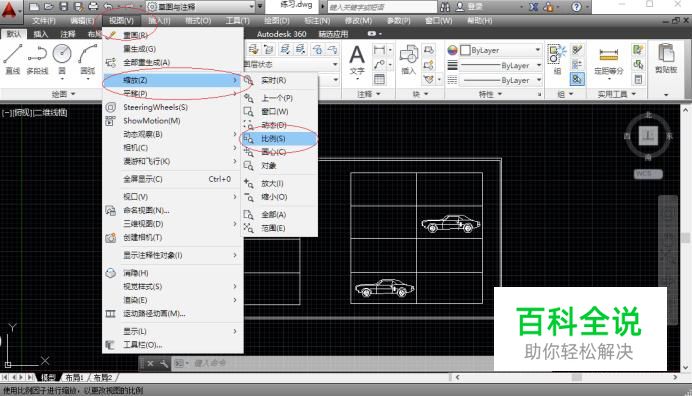
Task: Select ShowMotion(M) entry
Action: (x=173, y=121)
